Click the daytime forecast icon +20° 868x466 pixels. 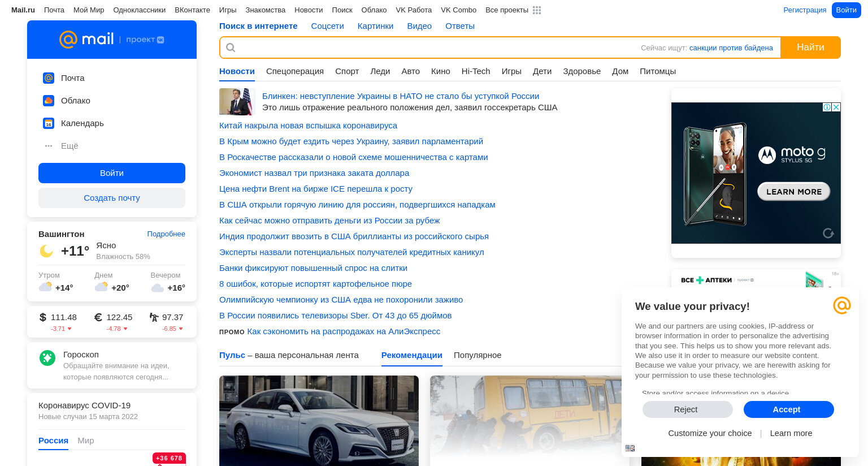point(101,287)
